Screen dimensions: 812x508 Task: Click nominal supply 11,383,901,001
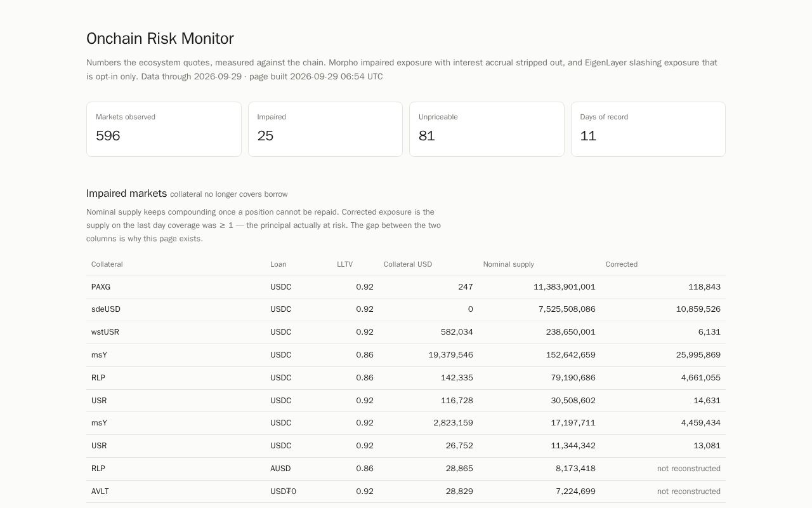[565, 287]
